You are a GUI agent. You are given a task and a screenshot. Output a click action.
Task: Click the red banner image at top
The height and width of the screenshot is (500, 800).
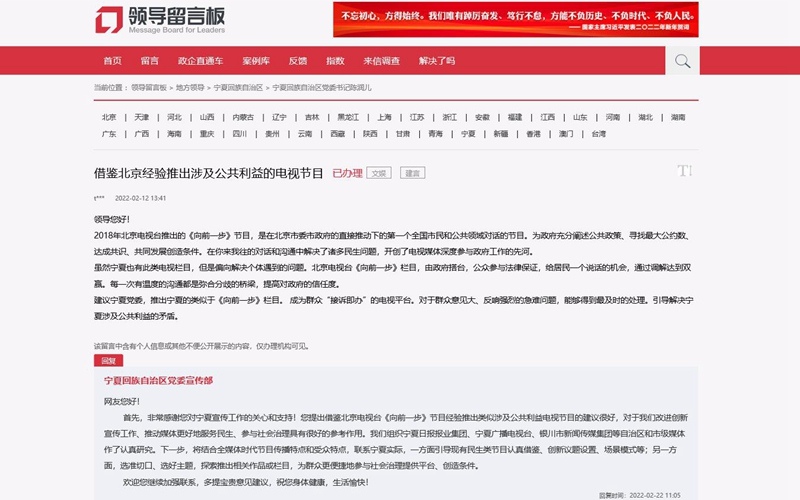click(515, 19)
